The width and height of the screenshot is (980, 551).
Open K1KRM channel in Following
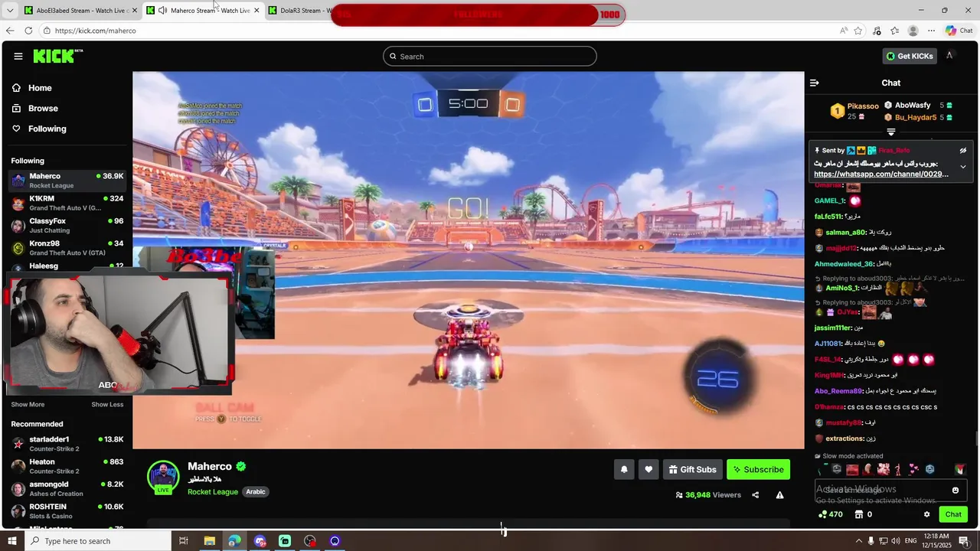[x=67, y=203]
